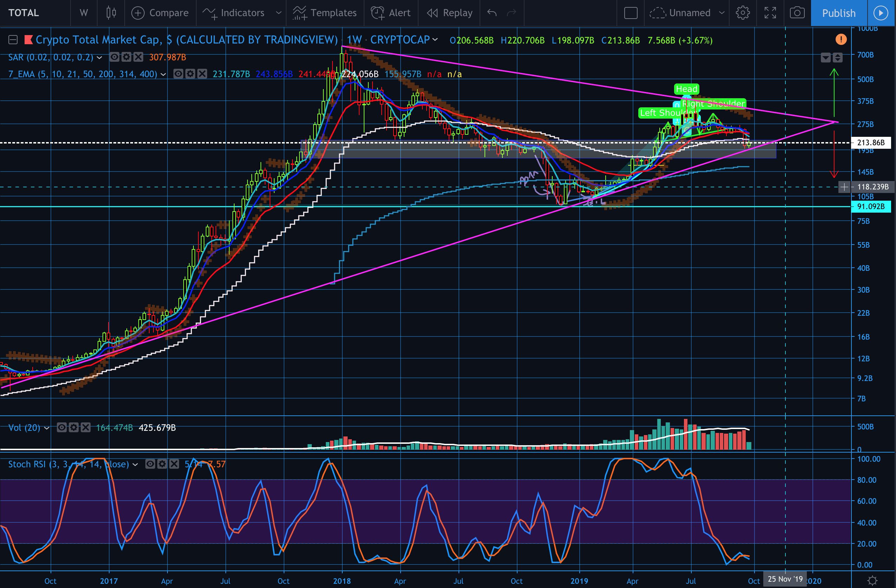This screenshot has height=588, width=896.
Task: Click the undo arrow icon
Action: coord(492,13)
